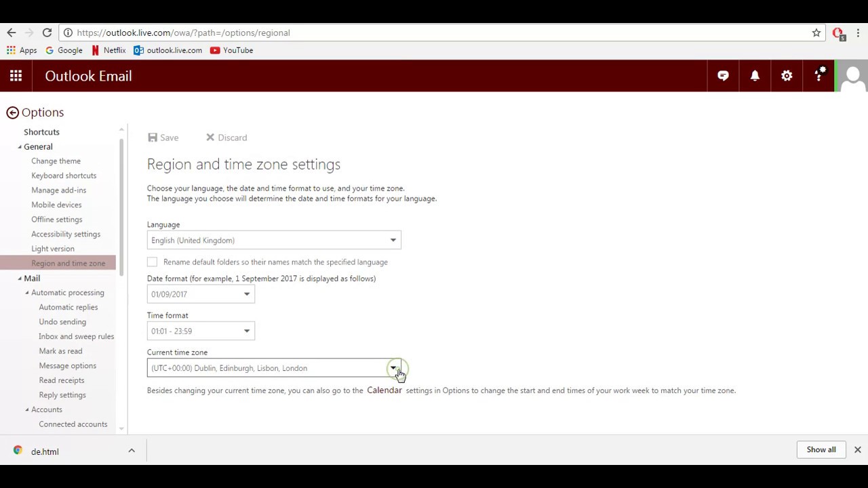Image resolution: width=868 pixels, height=488 pixels.
Task: Bookmark this page with the star icon
Action: (x=816, y=33)
